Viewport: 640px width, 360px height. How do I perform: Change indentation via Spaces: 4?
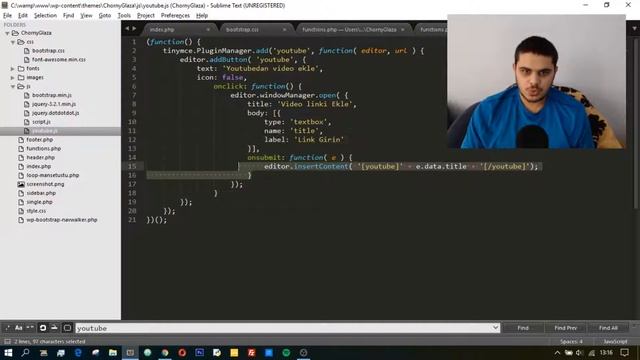(571, 341)
